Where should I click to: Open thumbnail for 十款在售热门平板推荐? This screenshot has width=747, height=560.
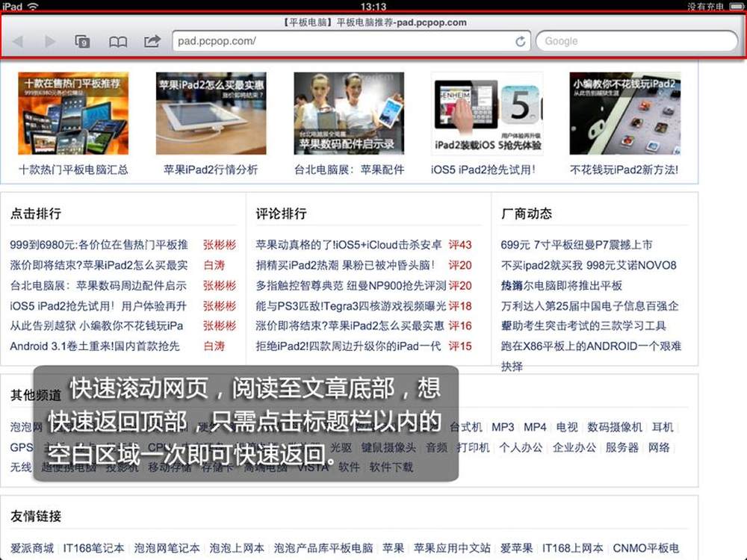pyautogui.click(x=73, y=113)
